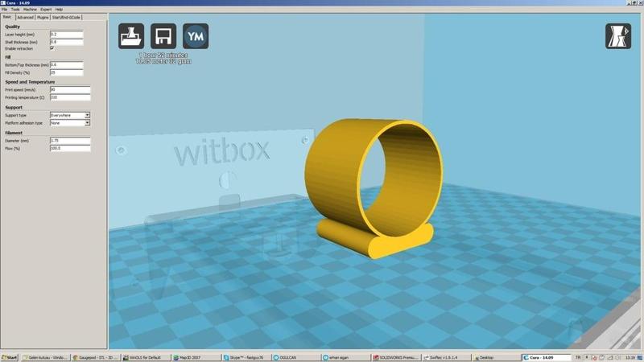This screenshot has width=644, height=362.
Task: Open the Help menu
Action: (59, 9)
